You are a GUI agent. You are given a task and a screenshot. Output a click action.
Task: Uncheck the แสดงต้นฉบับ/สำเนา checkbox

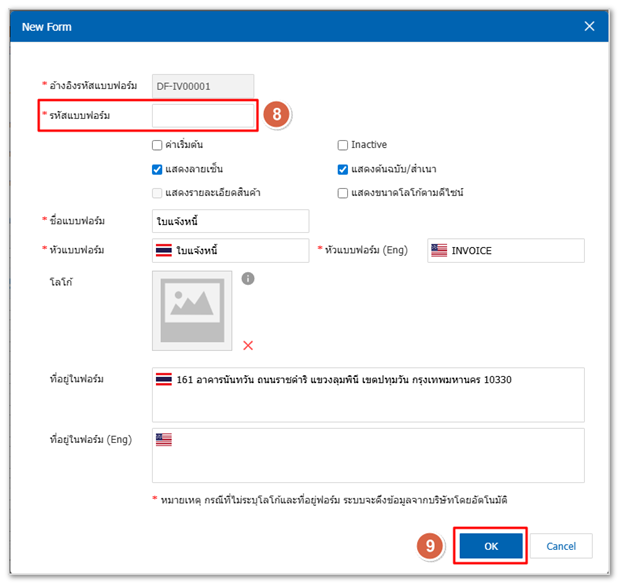[343, 169]
